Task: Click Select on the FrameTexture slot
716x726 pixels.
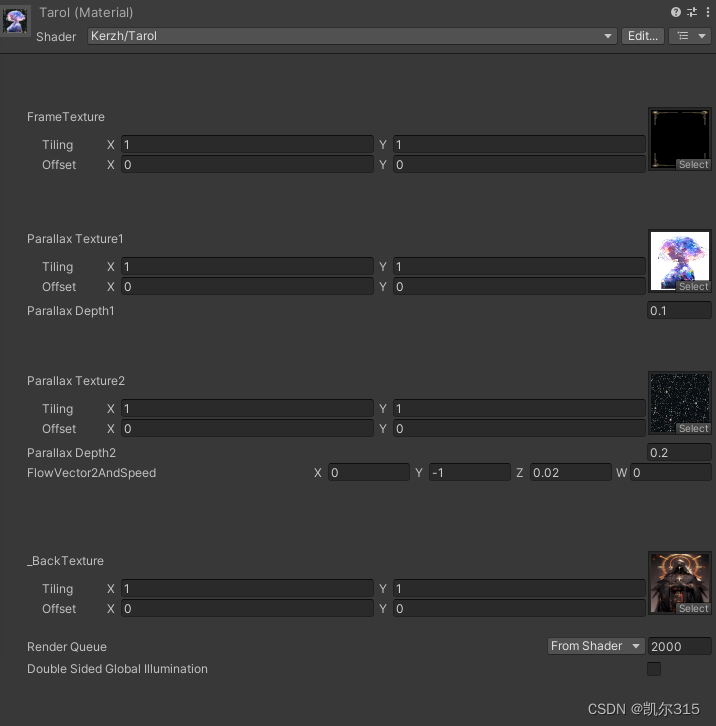Action: point(693,164)
